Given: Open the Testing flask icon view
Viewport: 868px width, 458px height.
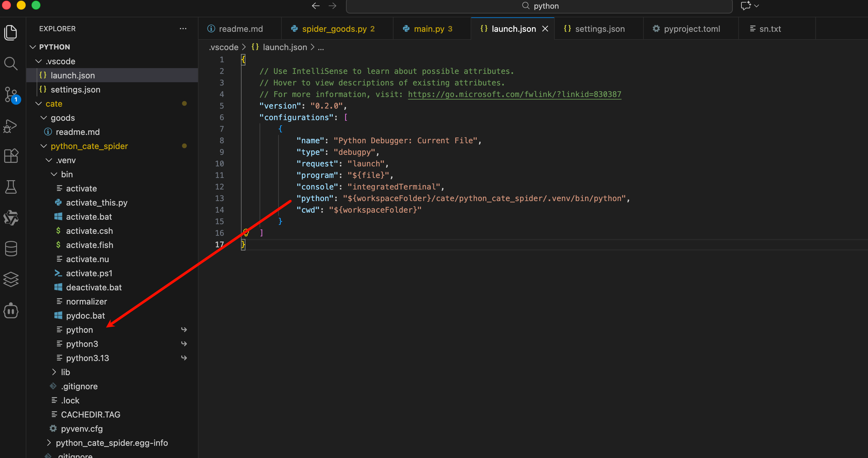Looking at the screenshot, I should tap(11, 187).
